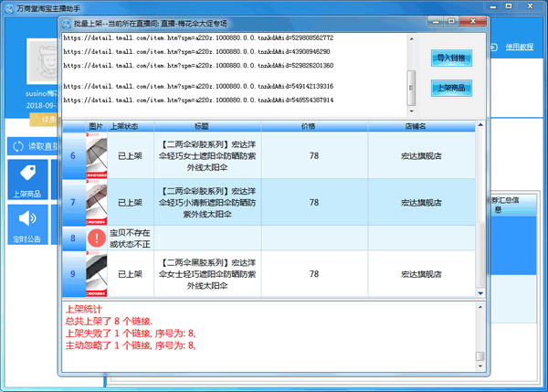Click the 店铺名 column header

[421, 127]
